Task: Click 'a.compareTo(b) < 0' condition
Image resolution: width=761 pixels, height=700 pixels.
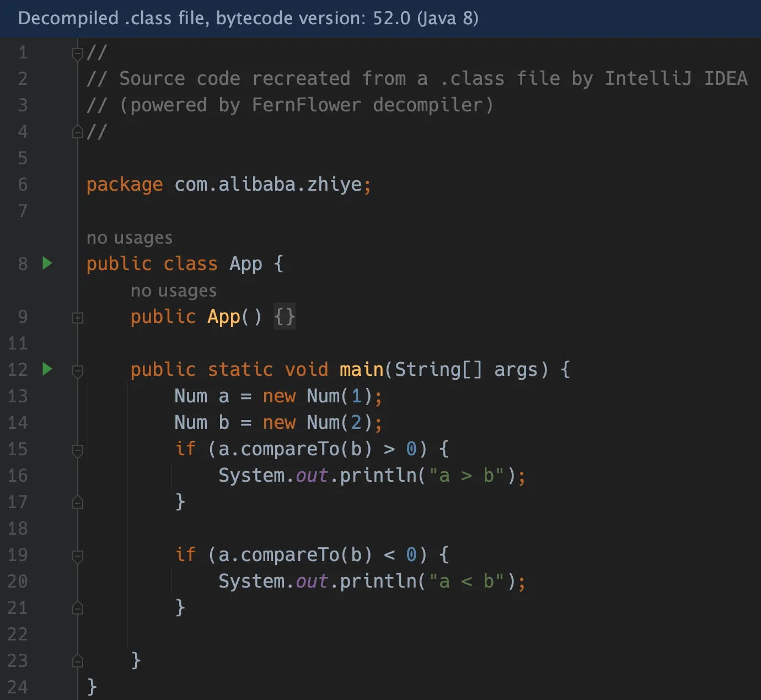Action: tap(318, 554)
